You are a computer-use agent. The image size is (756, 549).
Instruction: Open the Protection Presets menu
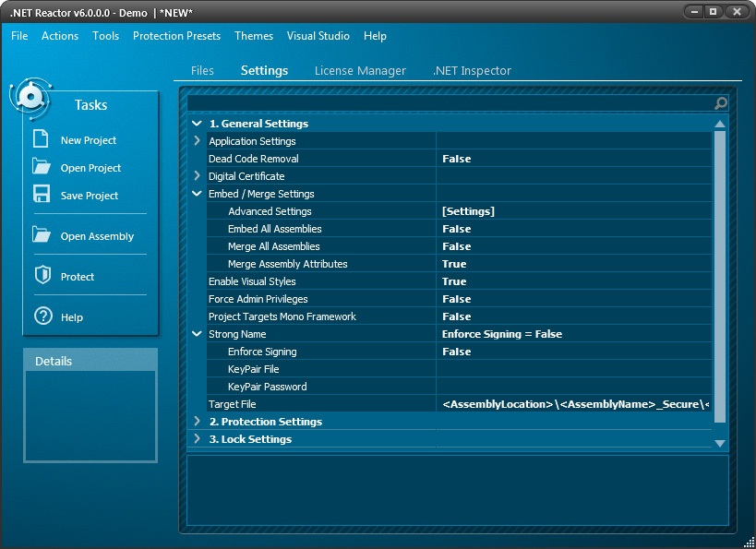click(176, 36)
